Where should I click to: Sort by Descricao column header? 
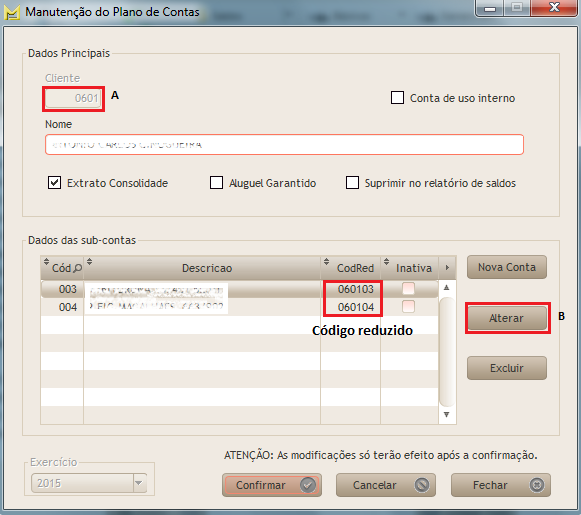coord(202,268)
